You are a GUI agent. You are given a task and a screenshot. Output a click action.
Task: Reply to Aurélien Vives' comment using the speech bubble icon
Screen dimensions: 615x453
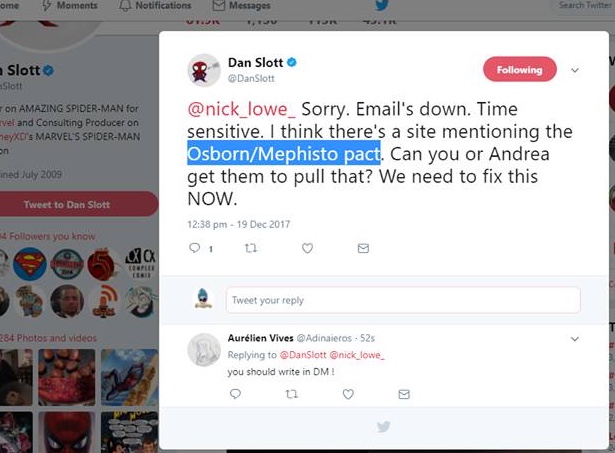click(x=235, y=394)
